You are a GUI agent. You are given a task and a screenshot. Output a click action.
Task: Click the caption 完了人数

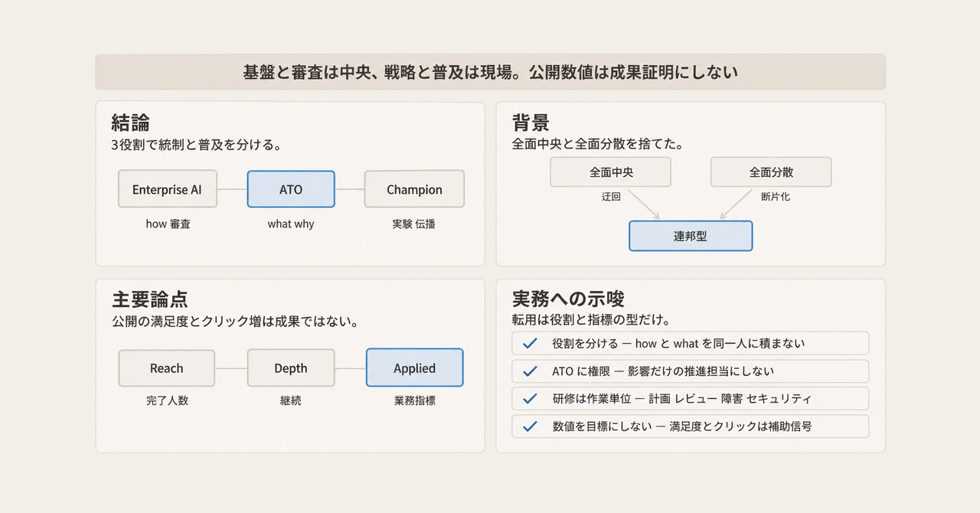tap(167, 400)
